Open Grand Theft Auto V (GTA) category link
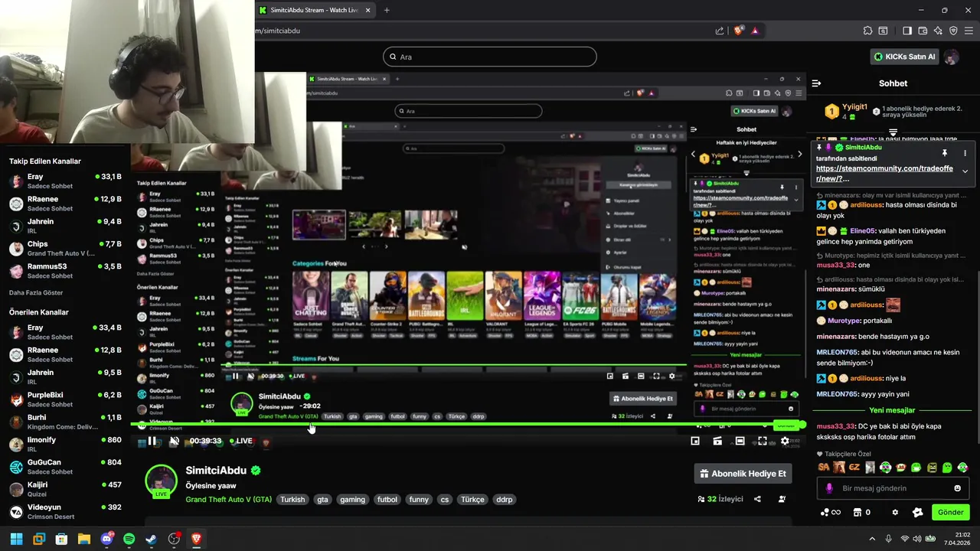This screenshot has width=980, height=551. click(x=228, y=499)
